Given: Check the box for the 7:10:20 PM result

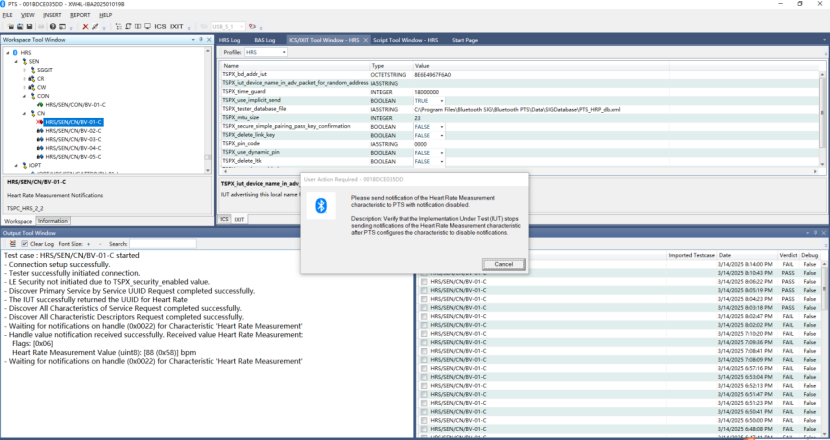Looking at the screenshot, I should click(424, 334).
